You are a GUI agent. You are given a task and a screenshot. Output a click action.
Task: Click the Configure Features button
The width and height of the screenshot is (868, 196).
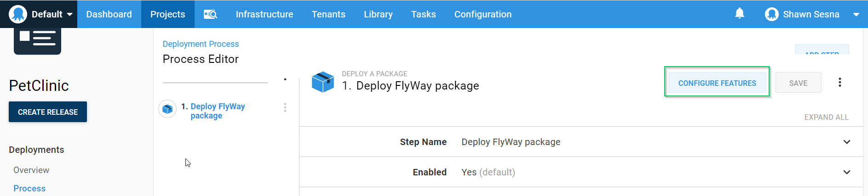coord(717,83)
